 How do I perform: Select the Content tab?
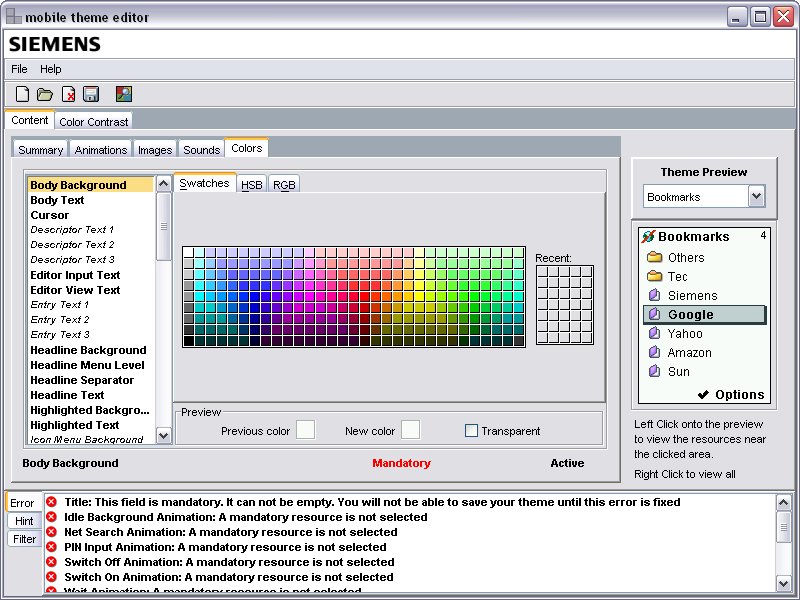point(30,120)
